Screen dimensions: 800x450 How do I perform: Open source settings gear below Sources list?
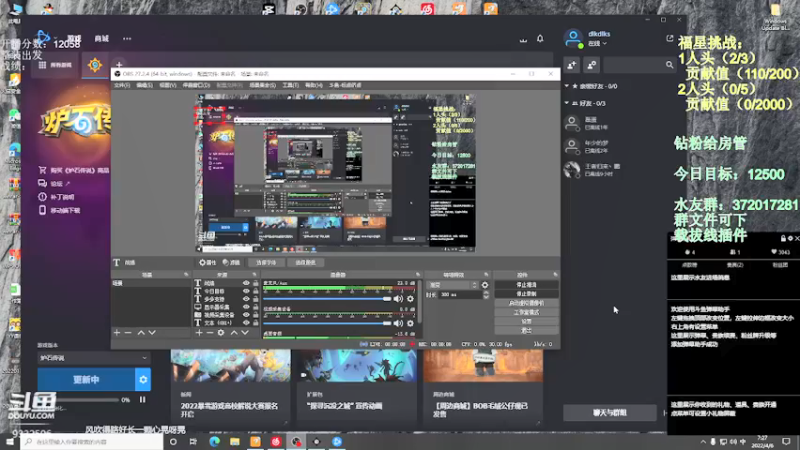pos(221,333)
